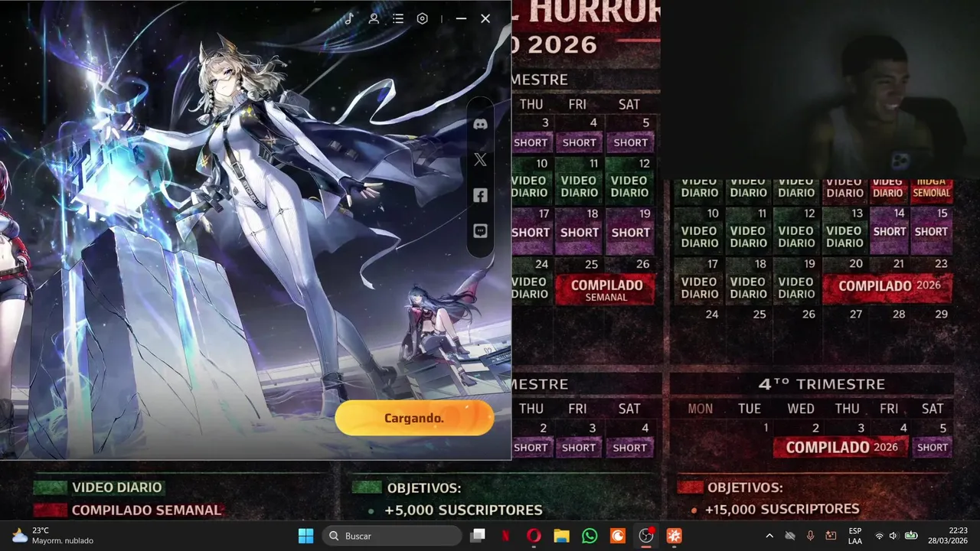Open the Windows Start menu
Image resolution: width=980 pixels, height=551 pixels.
305,536
